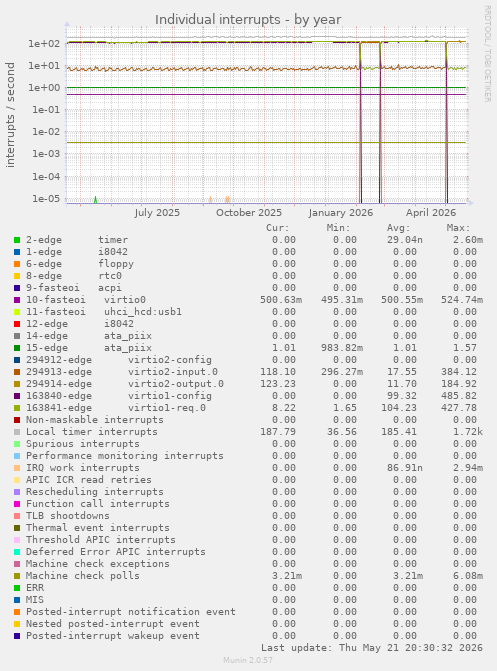Click the virtio1-req.0 legend label
The image size is (497, 671).
point(167,408)
